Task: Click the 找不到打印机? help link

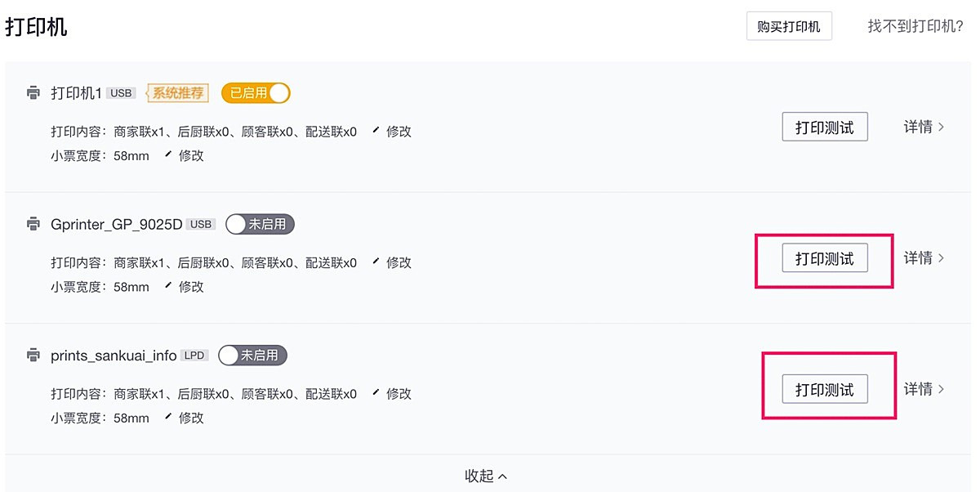Action: (x=915, y=27)
